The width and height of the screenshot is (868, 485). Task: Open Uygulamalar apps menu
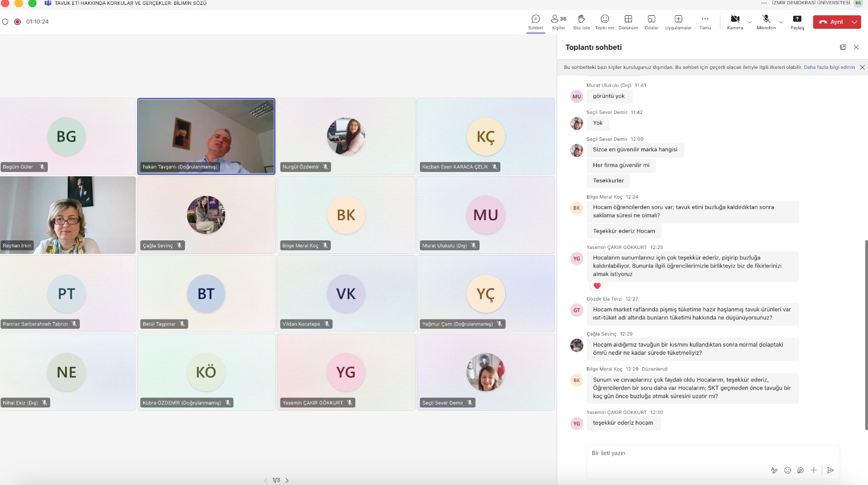click(x=678, y=22)
